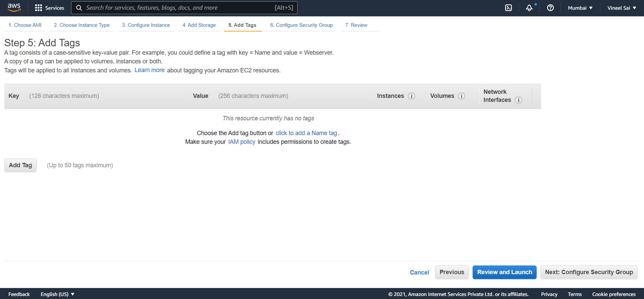Screen dimensions: 644x299
Task: Open the Vineel Sai account menu
Action: coord(622,8)
